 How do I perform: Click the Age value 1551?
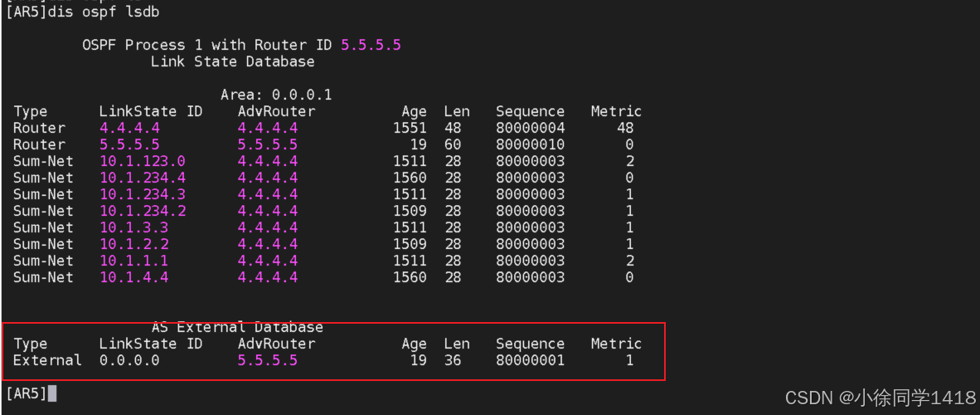[410, 128]
